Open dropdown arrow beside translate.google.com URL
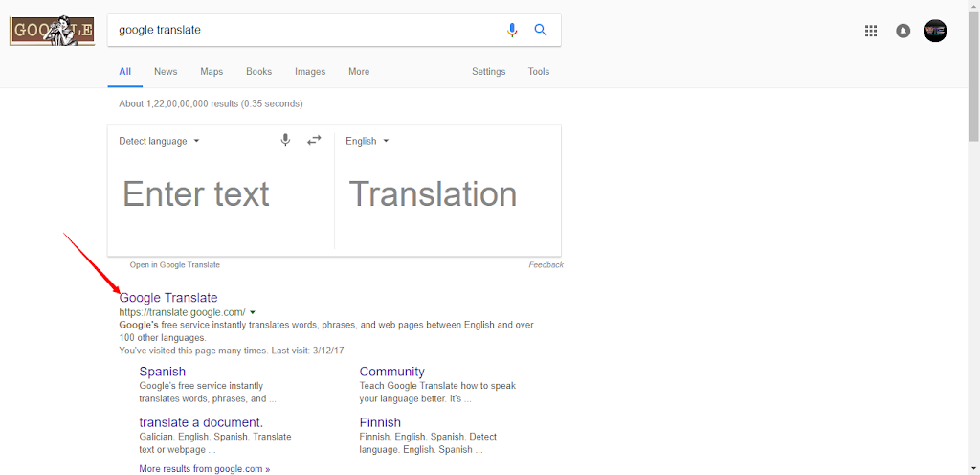 tap(253, 312)
